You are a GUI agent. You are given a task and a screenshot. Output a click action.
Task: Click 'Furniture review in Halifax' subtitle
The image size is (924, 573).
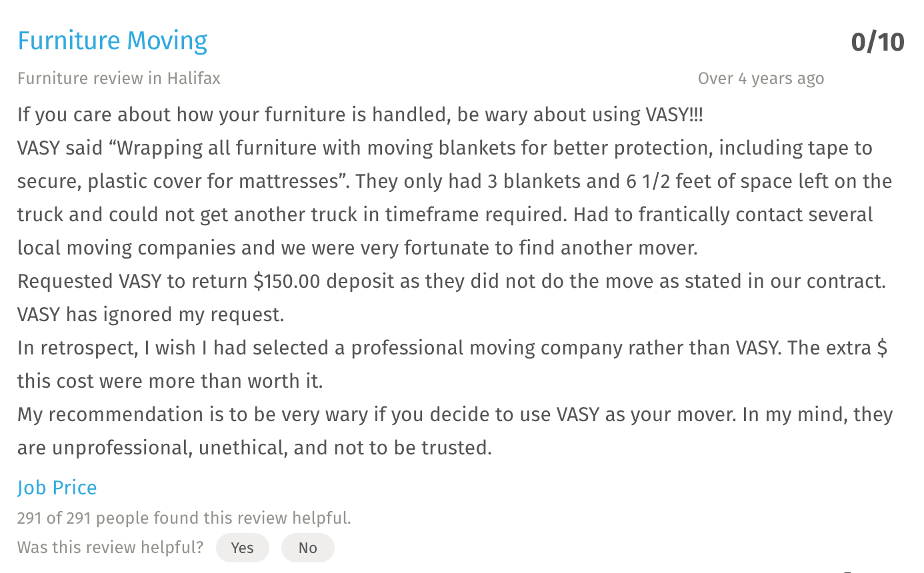pos(119,79)
